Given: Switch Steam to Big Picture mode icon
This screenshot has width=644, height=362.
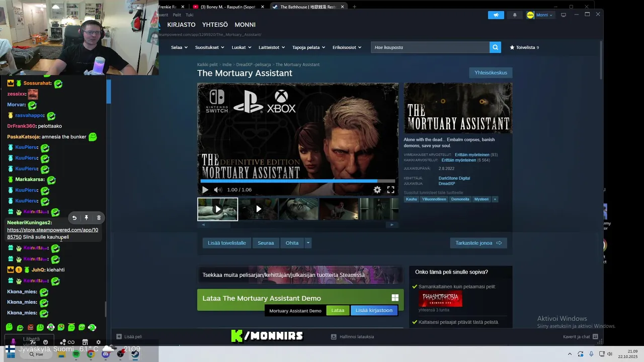Looking at the screenshot, I should 563,15.
